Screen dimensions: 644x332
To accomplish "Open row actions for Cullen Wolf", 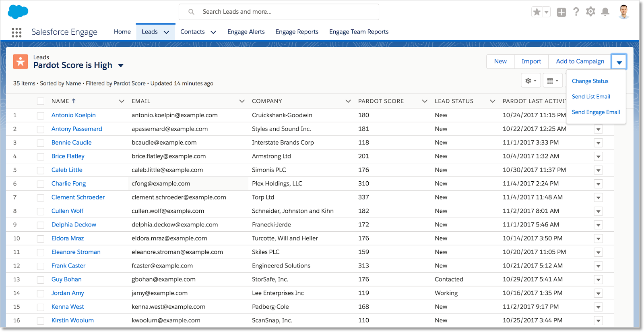I will coord(599,212).
